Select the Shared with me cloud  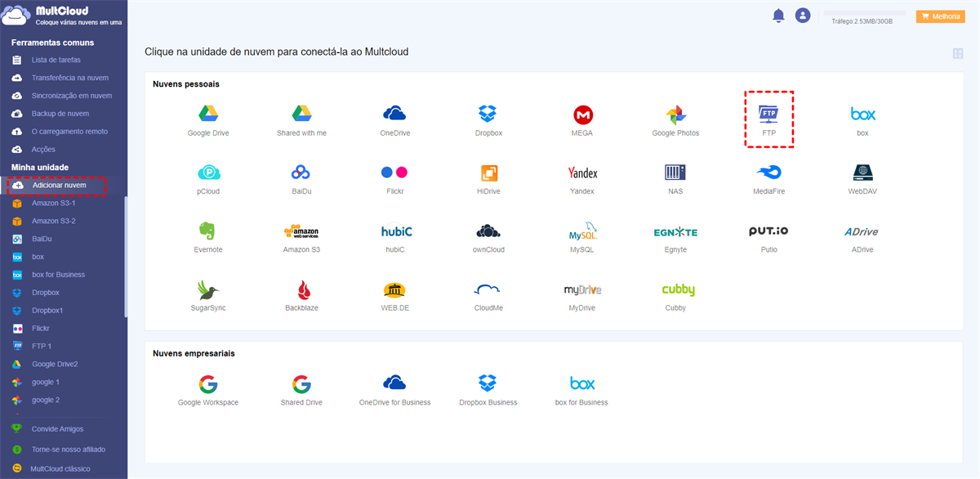(x=301, y=119)
